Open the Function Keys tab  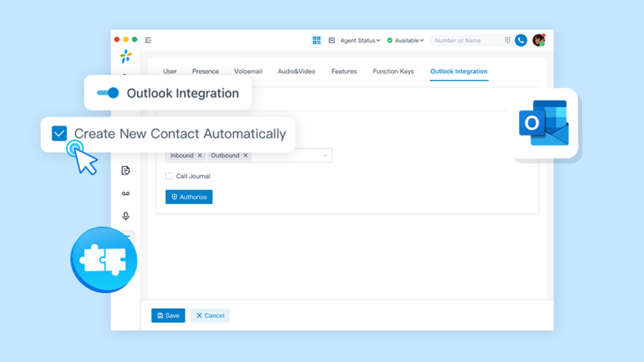click(x=393, y=71)
